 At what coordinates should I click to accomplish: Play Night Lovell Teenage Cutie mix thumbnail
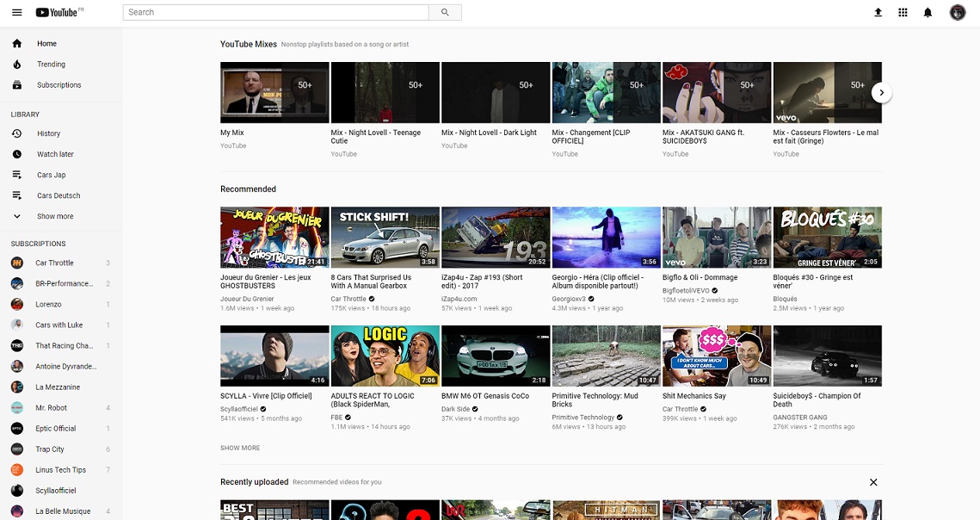[385, 92]
